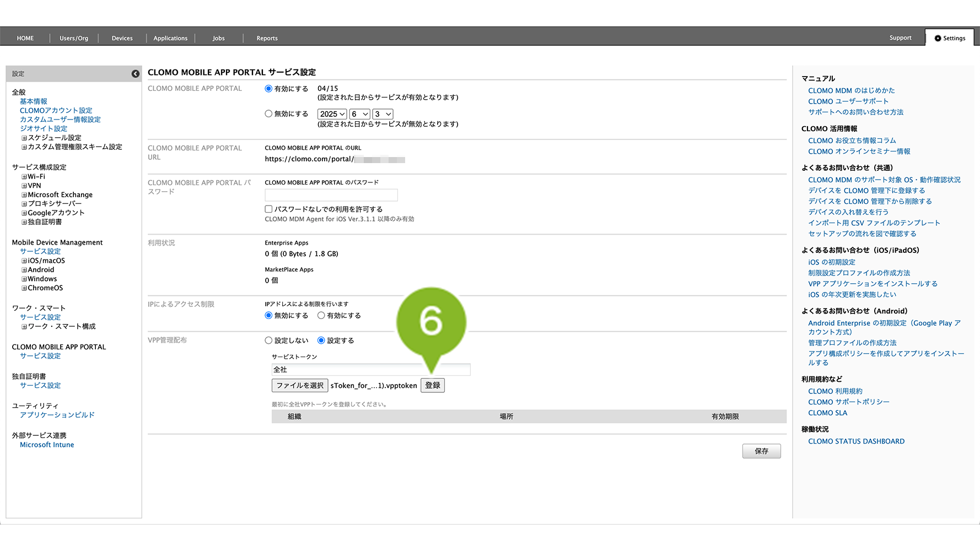Viewport: 980px width, 551px height.
Task: Open CLOMO ユーザーサポート link
Action: point(848,101)
